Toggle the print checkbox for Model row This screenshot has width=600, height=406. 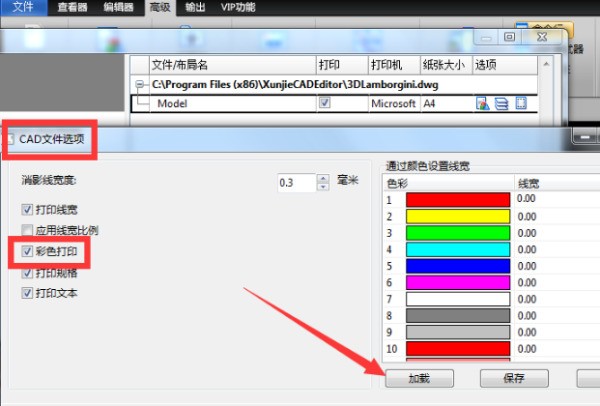[x=324, y=103]
